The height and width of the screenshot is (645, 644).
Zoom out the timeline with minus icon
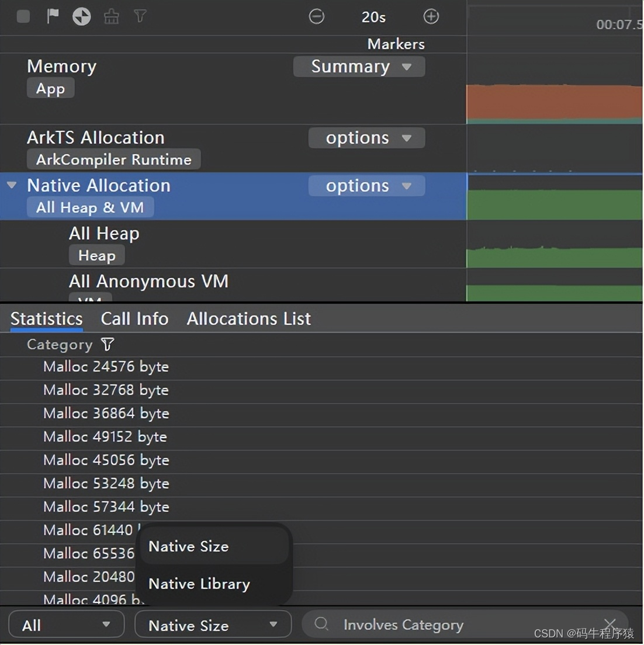coord(316,16)
